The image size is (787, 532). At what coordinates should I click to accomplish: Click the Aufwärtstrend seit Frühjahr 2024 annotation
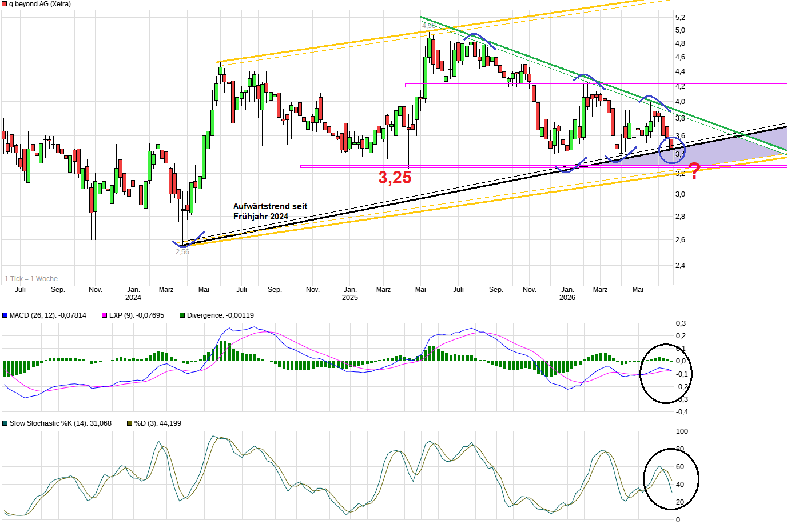click(270, 211)
